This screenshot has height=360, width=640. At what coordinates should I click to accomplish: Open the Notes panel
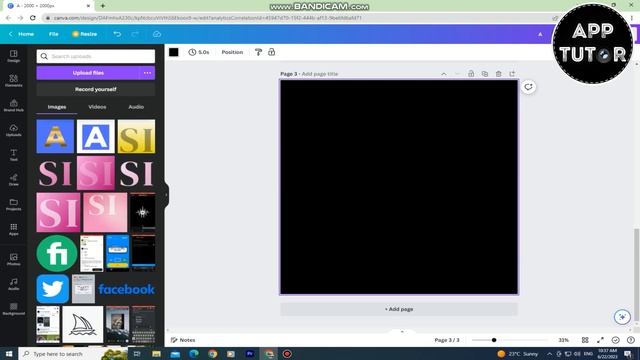click(x=183, y=340)
